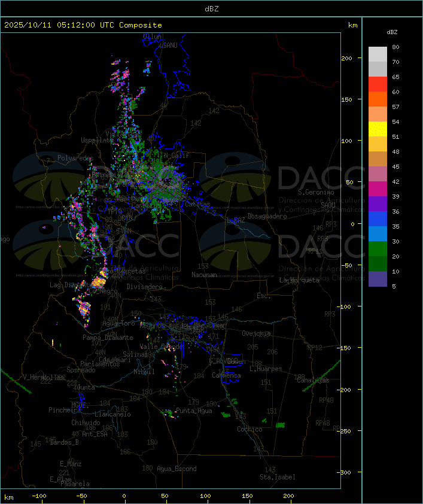Click the 'Pasarela' place label
Image resolution: width=423 pixels, height=504 pixels.
pyautogui.click(x=75, y=484)
